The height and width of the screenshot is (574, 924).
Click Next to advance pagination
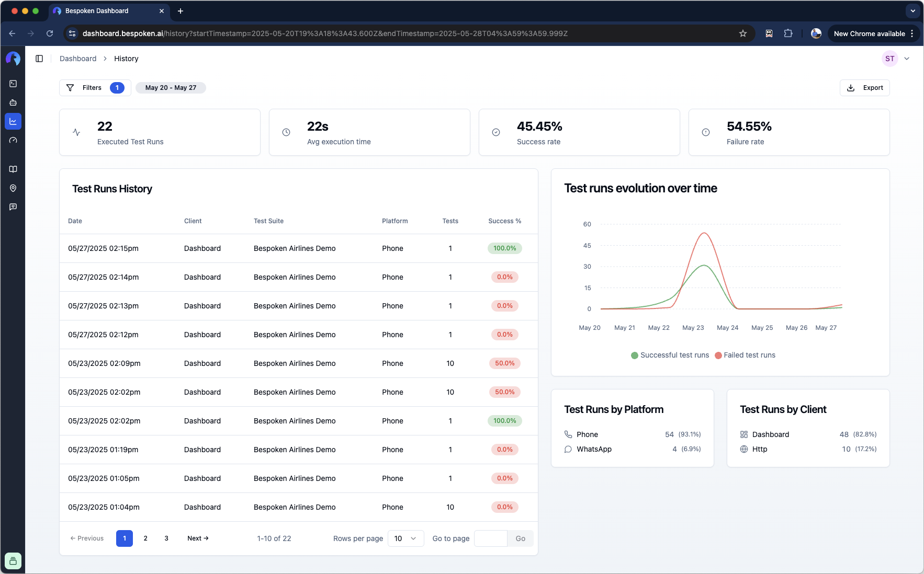tap(198, 538)
